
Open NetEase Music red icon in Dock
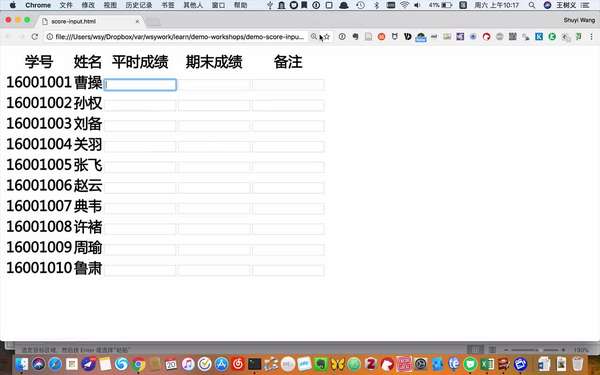[238, 364]
